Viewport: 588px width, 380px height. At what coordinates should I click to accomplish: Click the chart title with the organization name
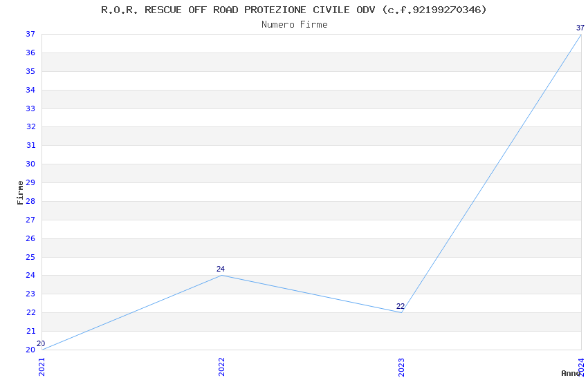(294, 10)
